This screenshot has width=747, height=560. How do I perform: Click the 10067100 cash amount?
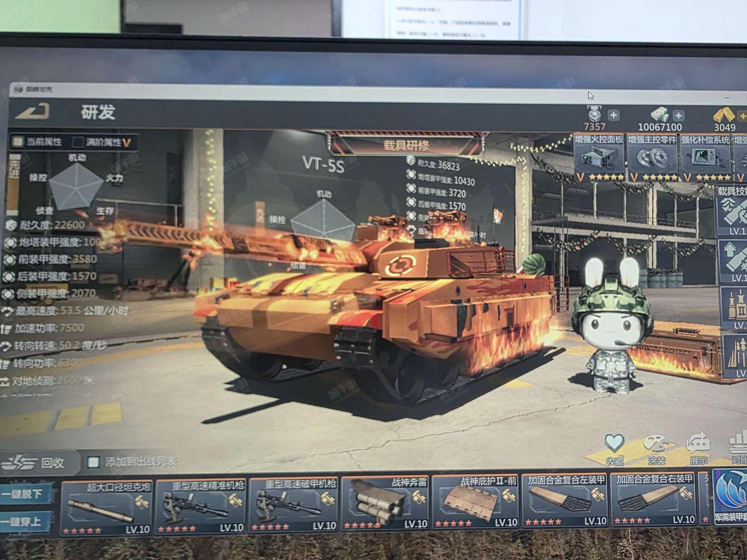(660, 127)
